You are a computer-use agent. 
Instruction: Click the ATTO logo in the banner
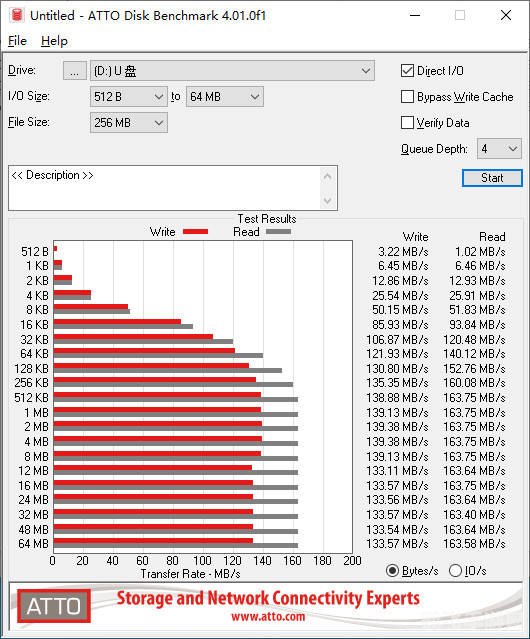54,606
